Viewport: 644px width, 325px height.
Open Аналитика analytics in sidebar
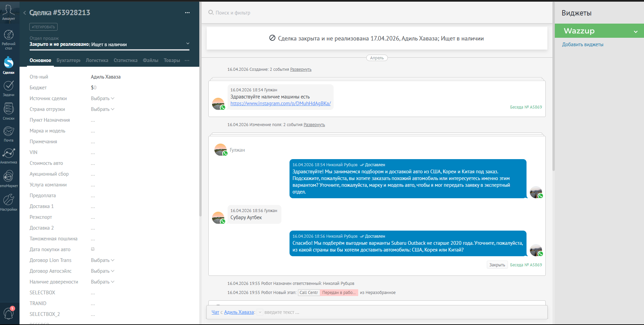(8, 156)
